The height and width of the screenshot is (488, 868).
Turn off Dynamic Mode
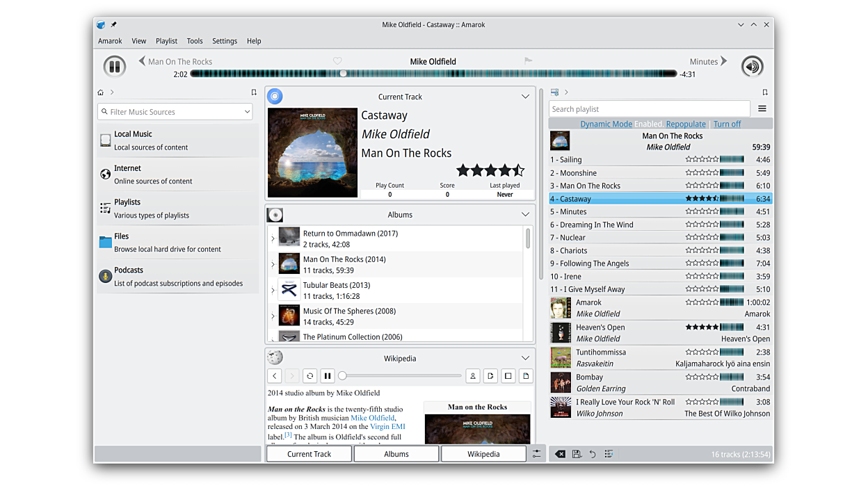pyautogui.click(x=727, y=124)
